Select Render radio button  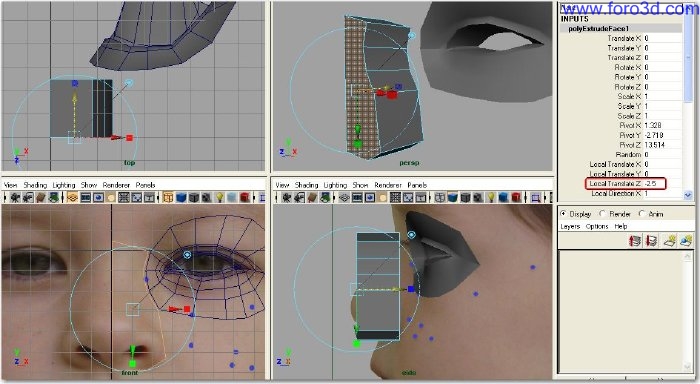(x=603, y=214)
